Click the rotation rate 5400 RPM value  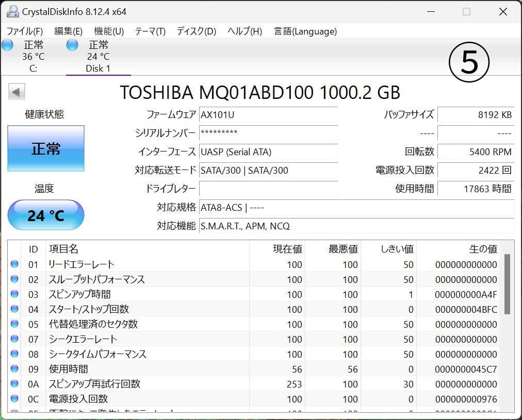(x=476, y=152)
